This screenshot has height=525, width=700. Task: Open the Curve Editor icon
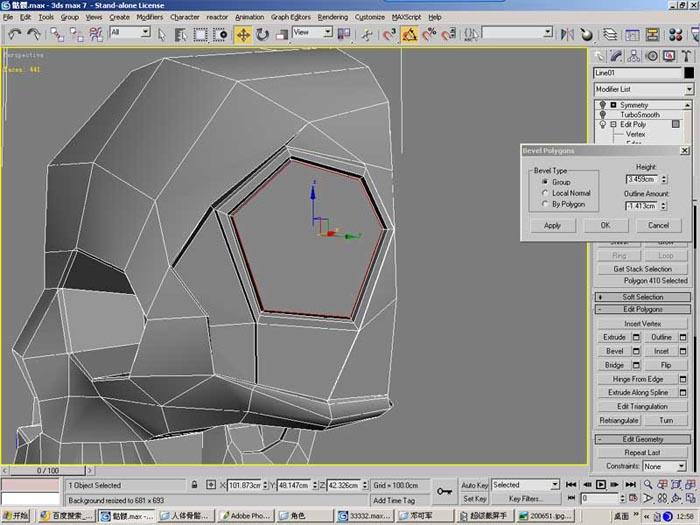(632, 34)
